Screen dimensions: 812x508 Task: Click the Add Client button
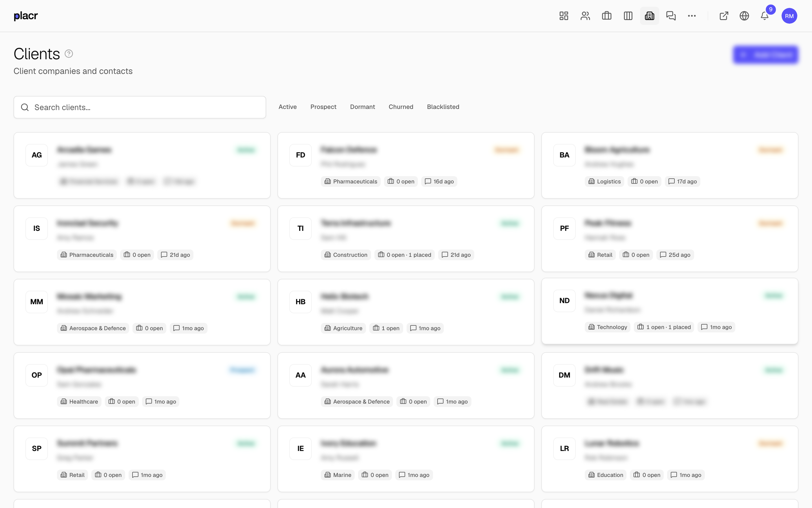pyautogui.click(x=766, y=55)
